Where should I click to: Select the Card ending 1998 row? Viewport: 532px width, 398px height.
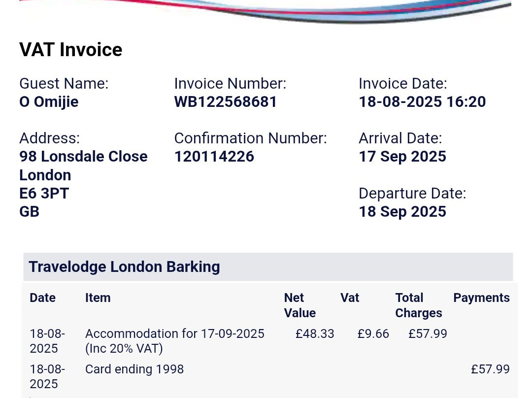134,369
